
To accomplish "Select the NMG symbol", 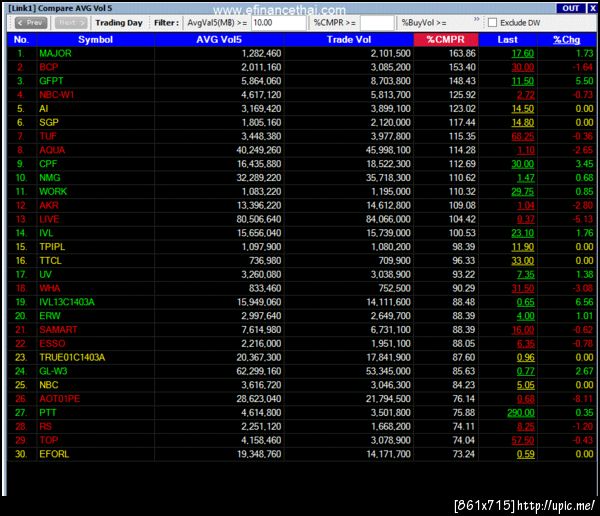I will 50,178.
